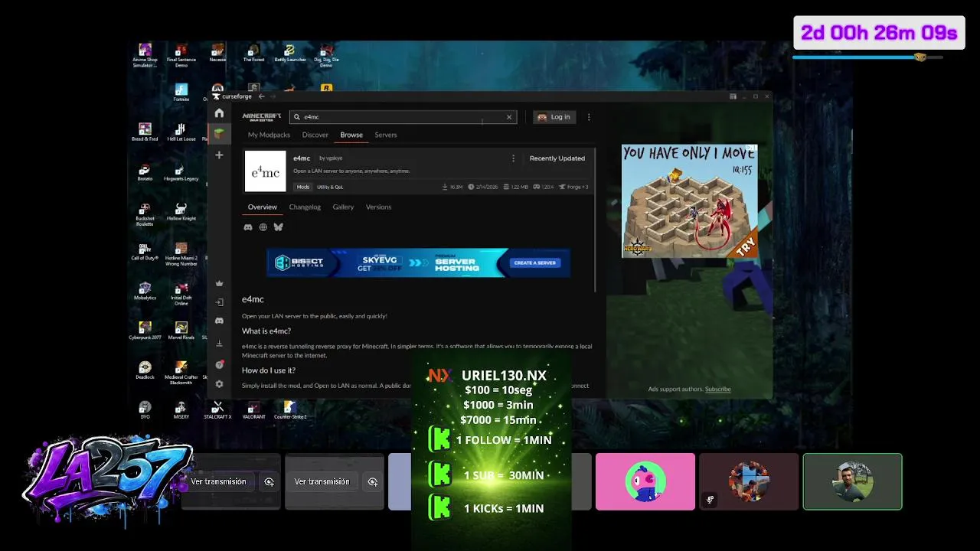The image size is (980, 551).
Task: Add a new game with the plus icon
Action: click(219, 155)
